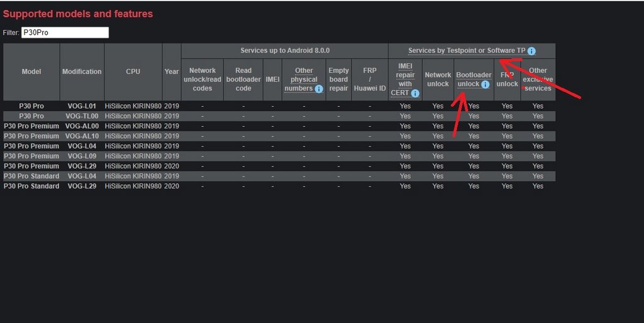Image resolution: width=644 pixels, height=323 pixels.
Task: Select the VOG-TL00 modification cell
Action: (82, 116)
